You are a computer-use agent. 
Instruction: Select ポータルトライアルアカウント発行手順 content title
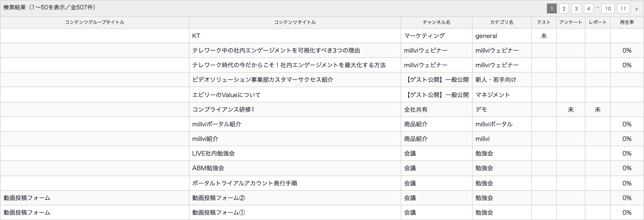click(244, 183)
